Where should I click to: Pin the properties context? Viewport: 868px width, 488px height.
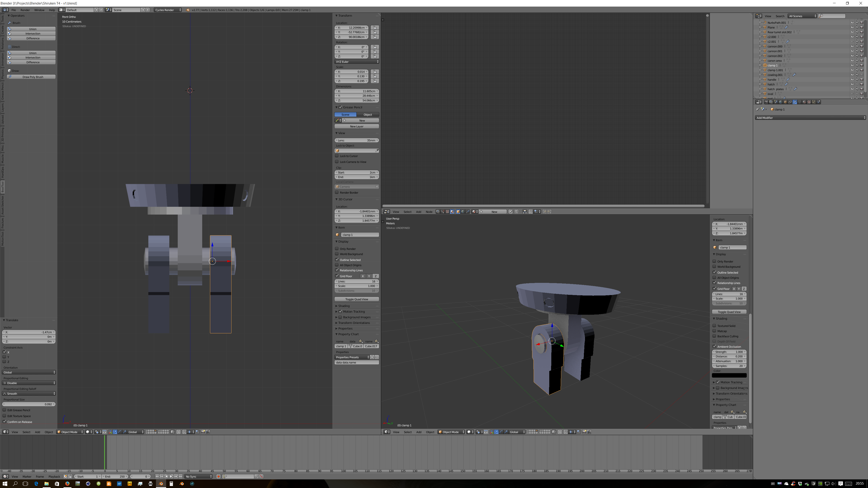click(x=757, y=109)
